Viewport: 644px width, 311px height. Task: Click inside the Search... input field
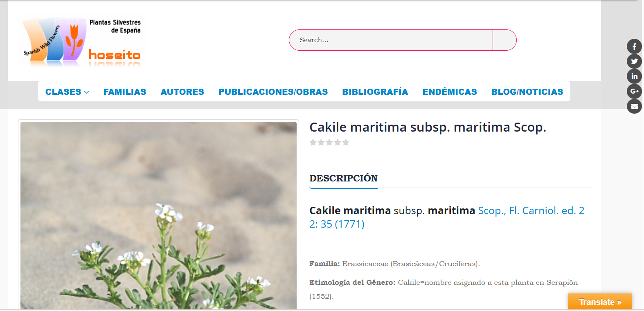[x=391, y=40]
